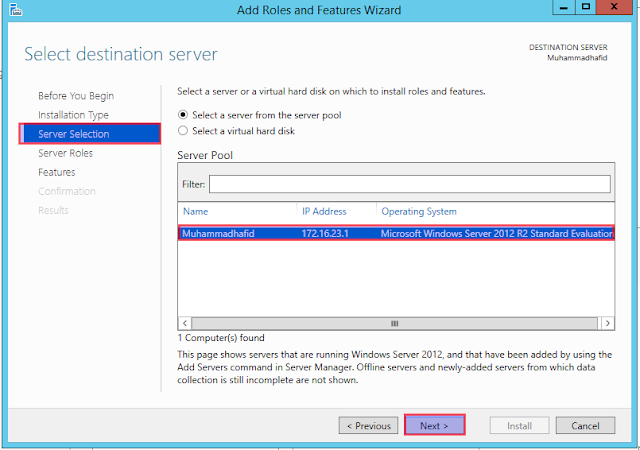
Task: Cancel the wizard
Action: point(585,426)
